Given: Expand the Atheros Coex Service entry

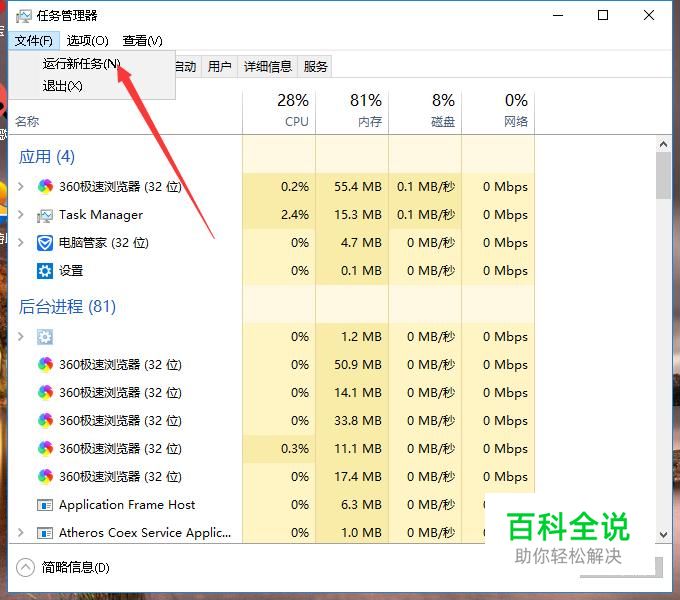Looking at the screenshot, I should pos(20,532).
